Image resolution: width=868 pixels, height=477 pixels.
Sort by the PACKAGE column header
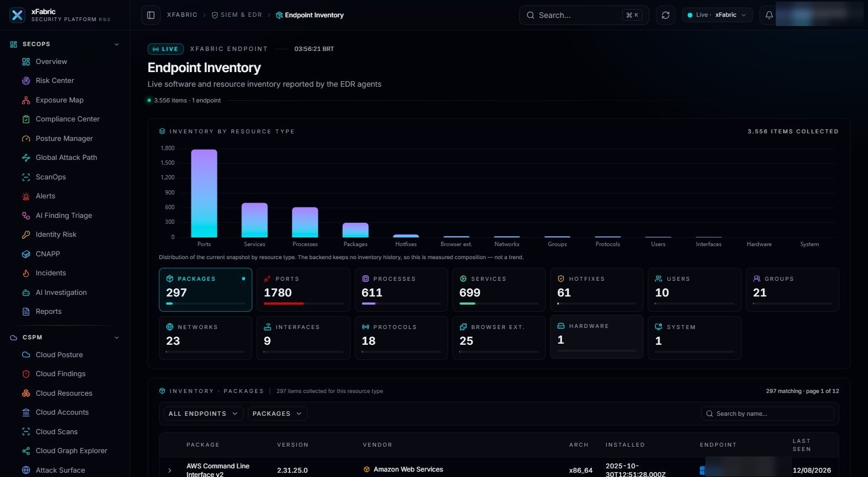[203, 445]
